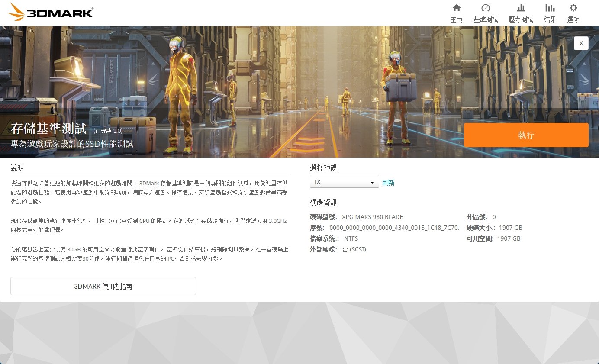Screen dimensions: 599x364
Task: Open the D: drive selection combo box
Action: (x=345, y=182)
